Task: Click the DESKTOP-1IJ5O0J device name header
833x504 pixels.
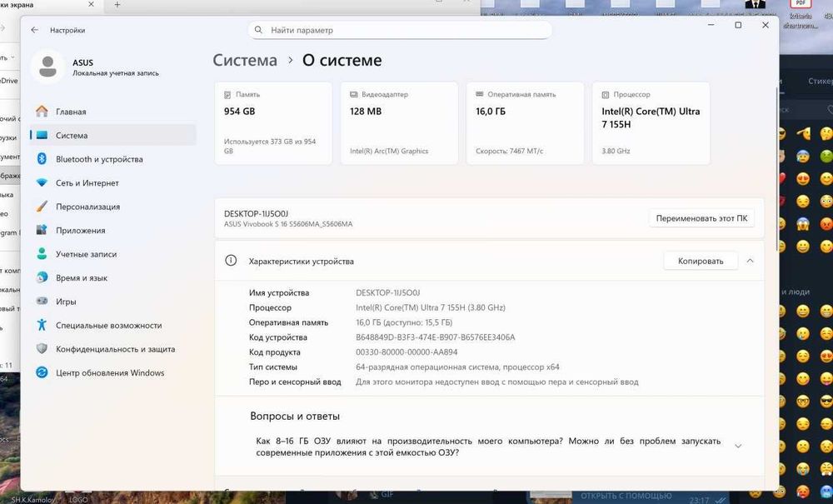Action: pos(256,213)
